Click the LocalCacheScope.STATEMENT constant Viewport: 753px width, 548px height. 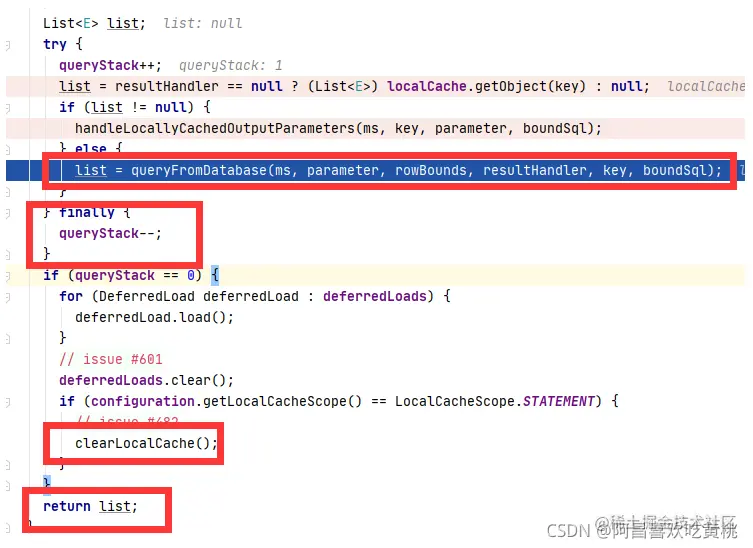click(495, 402)
